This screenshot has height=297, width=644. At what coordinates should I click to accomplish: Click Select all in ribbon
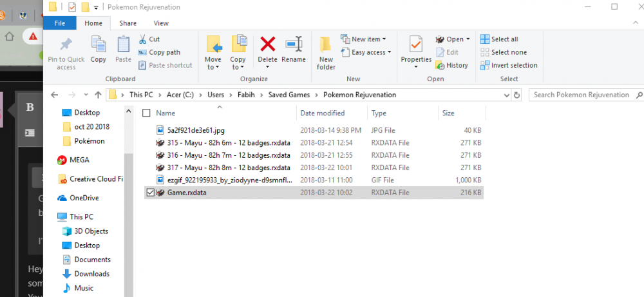pyautogui.click(x=499, y=39)
